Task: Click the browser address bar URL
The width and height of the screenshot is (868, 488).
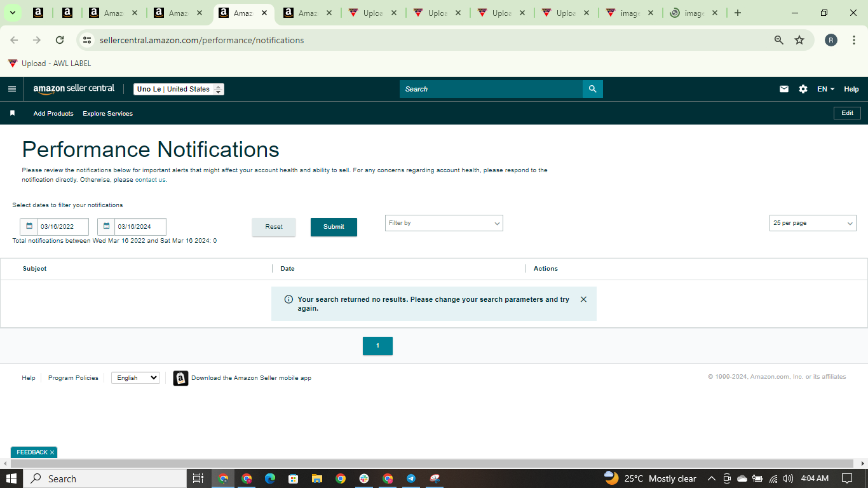Action: coord(201,40)
